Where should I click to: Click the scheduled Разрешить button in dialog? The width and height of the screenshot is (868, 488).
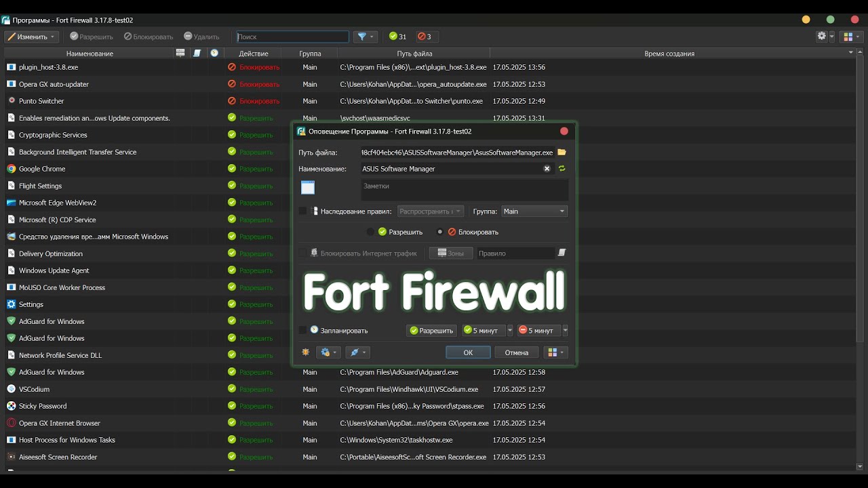click(431, 331)
